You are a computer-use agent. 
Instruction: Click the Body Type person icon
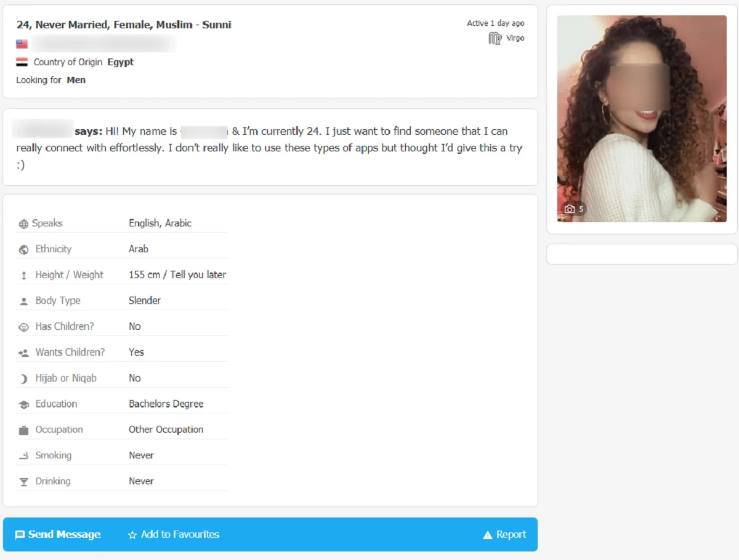point(23,302)
